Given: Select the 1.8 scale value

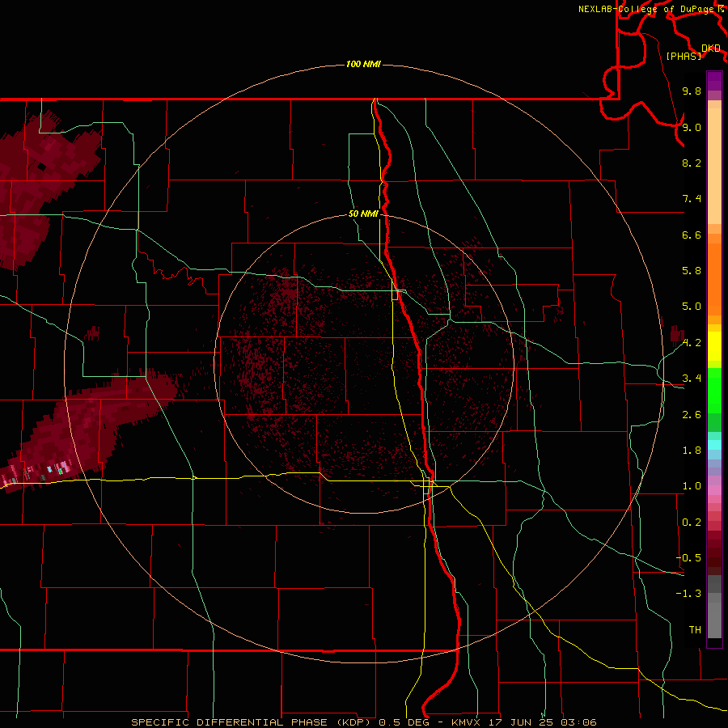Looking at the screenshot, I should 692,451.
